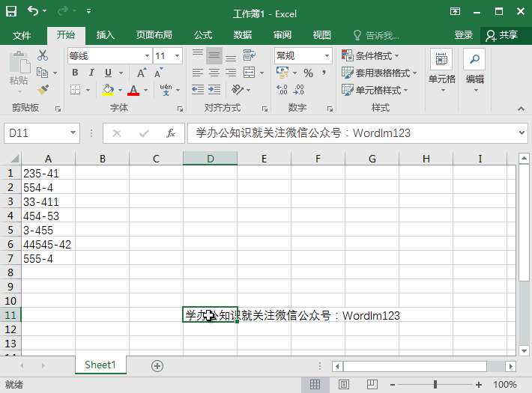532x393 pixels.
Task: Collapse the ribbon with chevron
Action: [521, 109]
